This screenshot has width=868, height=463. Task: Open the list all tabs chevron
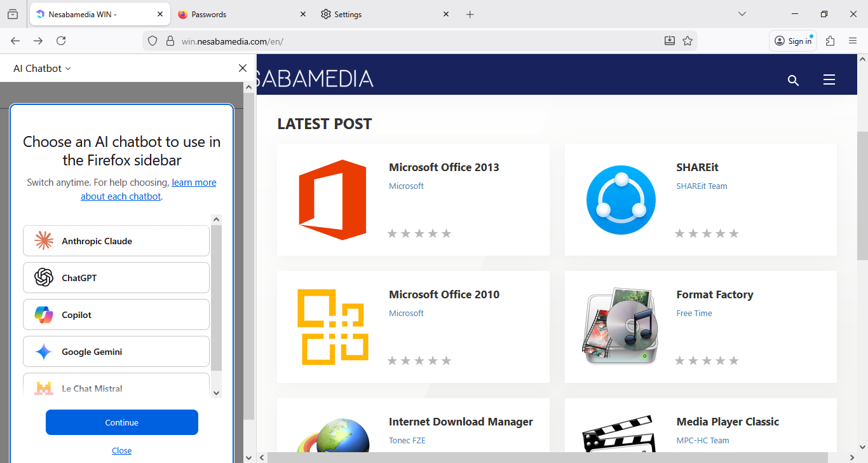click(x=742, y=14)
